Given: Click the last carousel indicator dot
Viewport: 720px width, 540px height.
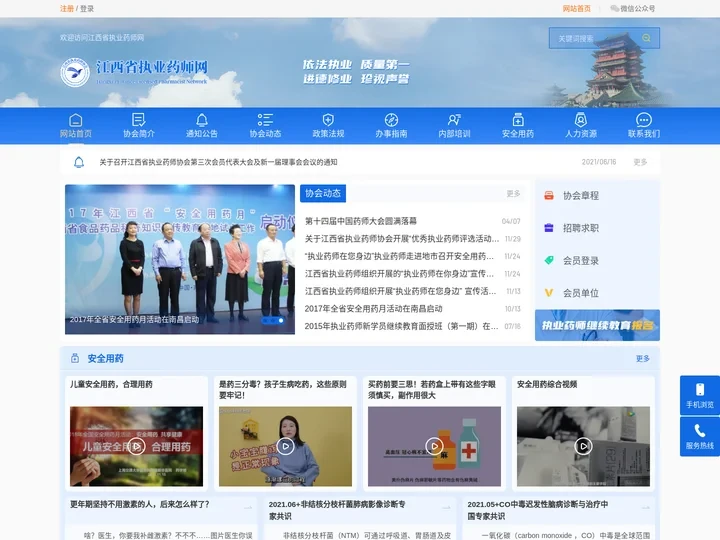Looking at the screenshot, I should point(281,321).
